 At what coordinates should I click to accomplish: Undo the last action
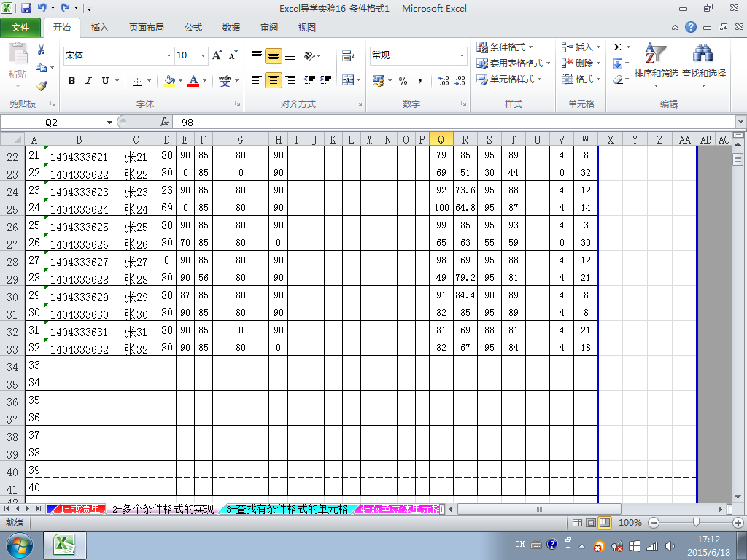click(42, 8)
